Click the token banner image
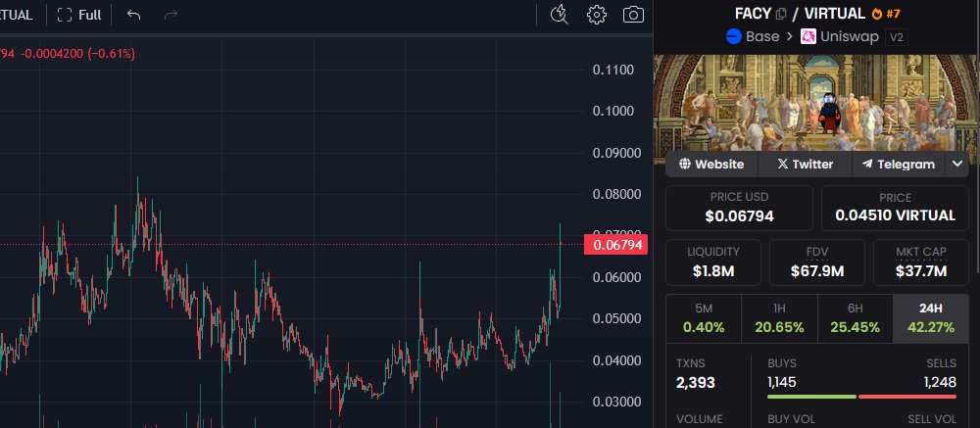980x428 pixels. point(816,103)
